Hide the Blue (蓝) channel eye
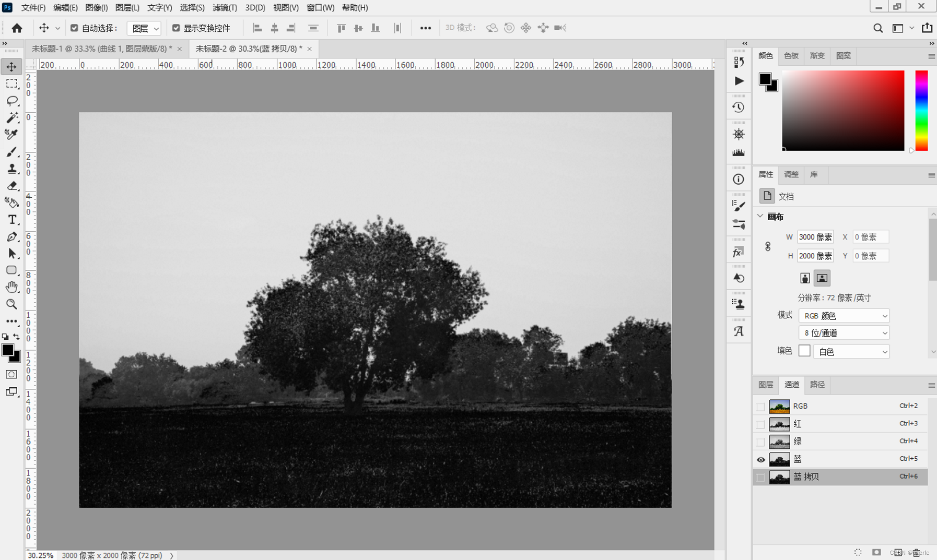The width and height of the screenshot is (937, 560). (x=760, y=460)
